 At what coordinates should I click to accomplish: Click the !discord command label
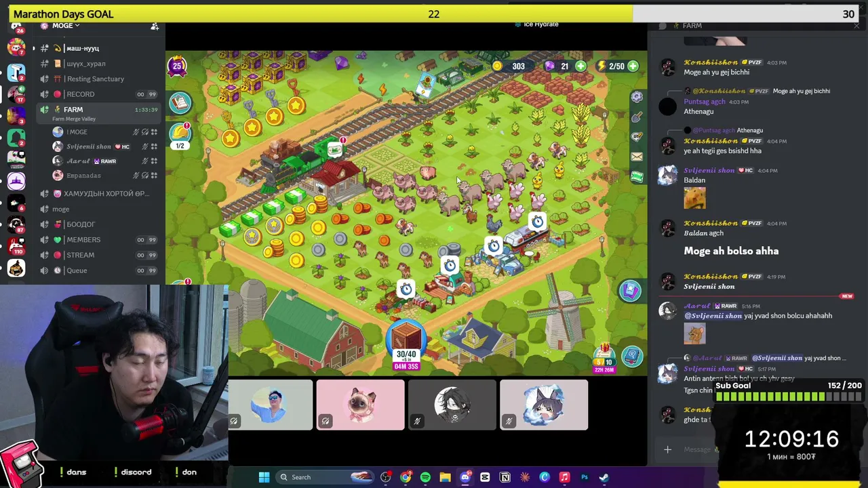[132, 472]
